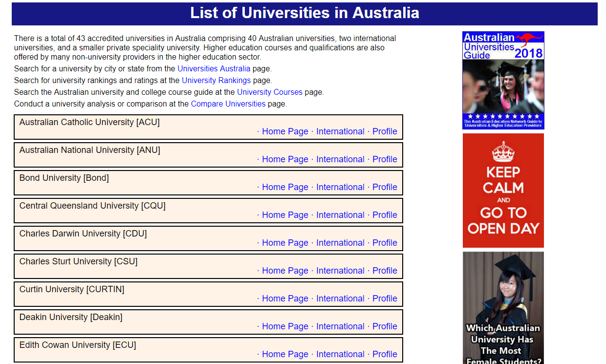Click the List of Universities in Australia heading
Screen dimensions: 606x364
pyautogui.click(x=304, y=13)
